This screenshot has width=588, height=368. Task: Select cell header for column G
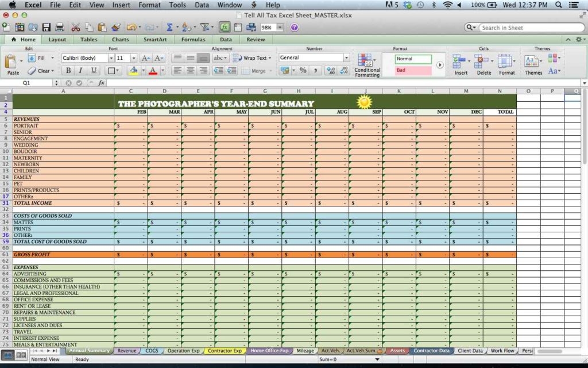(265, 91)
